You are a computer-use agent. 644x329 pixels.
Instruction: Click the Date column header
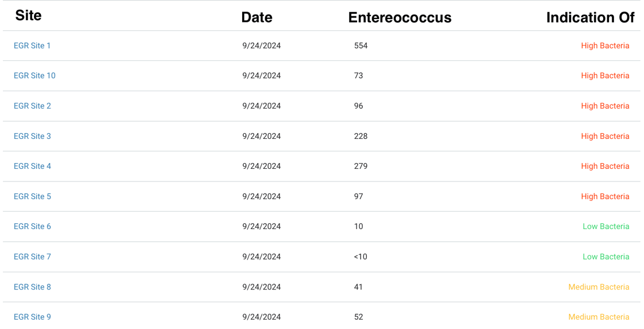tap(256, 18)
